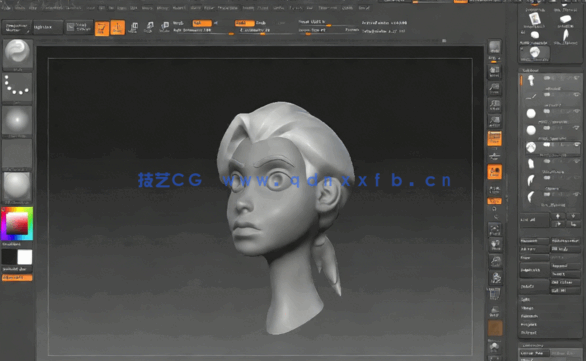Click the Scroll canvas icon

pos(494,71)
